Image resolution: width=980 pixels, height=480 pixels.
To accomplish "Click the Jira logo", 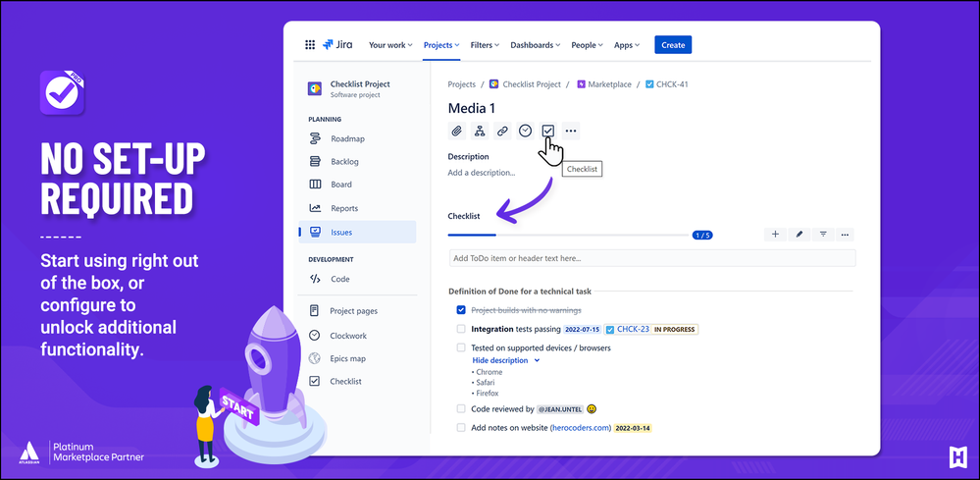I will pyautogui.click(x=337, y=45).
